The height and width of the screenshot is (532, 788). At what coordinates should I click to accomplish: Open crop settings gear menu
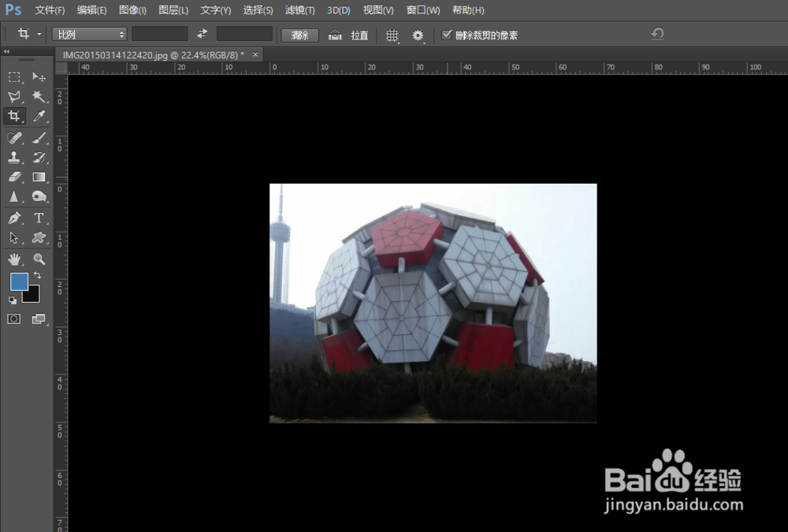coord(418,35)
